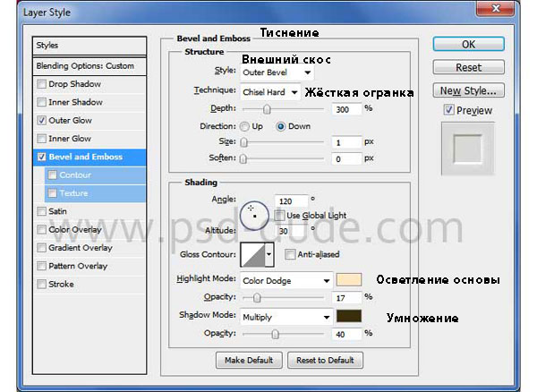Click the Size slider handle

[x=243, y=142]
